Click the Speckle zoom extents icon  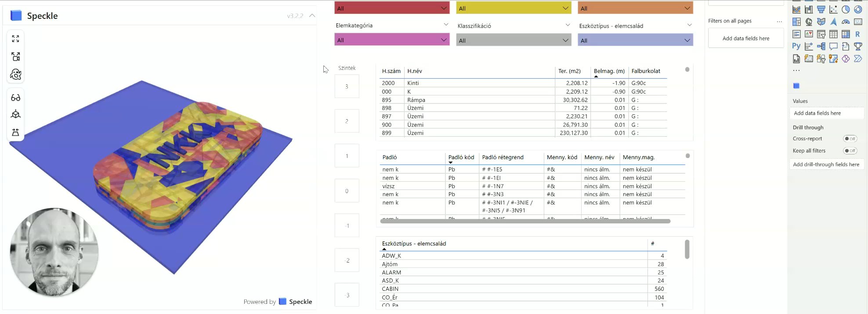click(16, 39)
